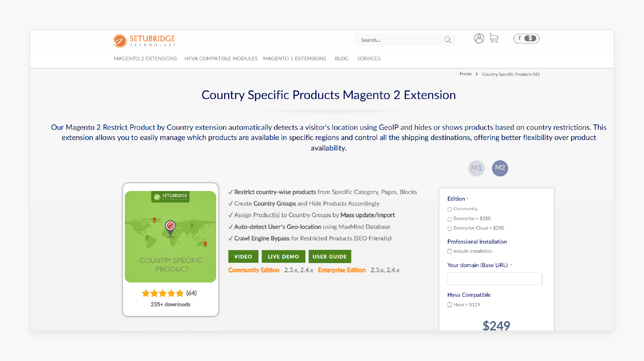Open the MAGENTO 2 EXTENSIONS menu
The width and height of the screenshot is (644, 361).
pos(145,58)
